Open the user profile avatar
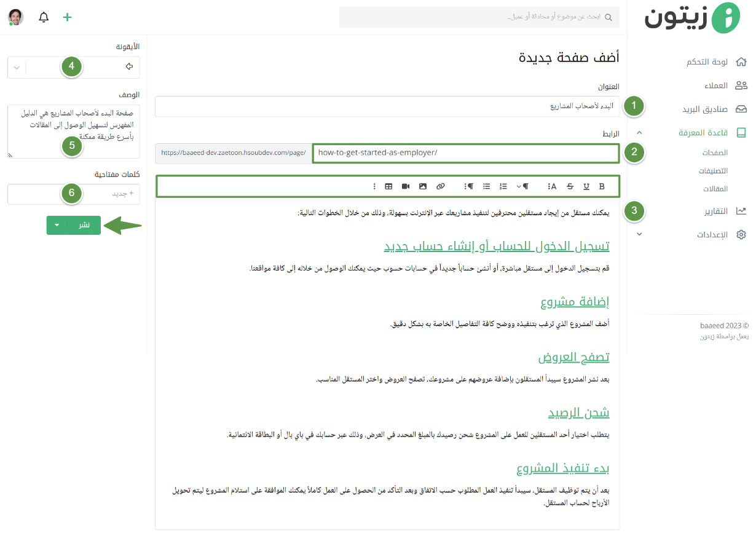Viewport: 756px width, 541px height. click(16, 17)
